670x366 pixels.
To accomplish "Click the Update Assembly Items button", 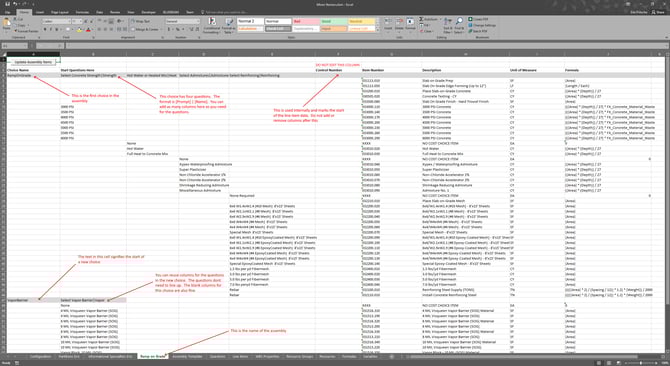I will click(33, 62).
